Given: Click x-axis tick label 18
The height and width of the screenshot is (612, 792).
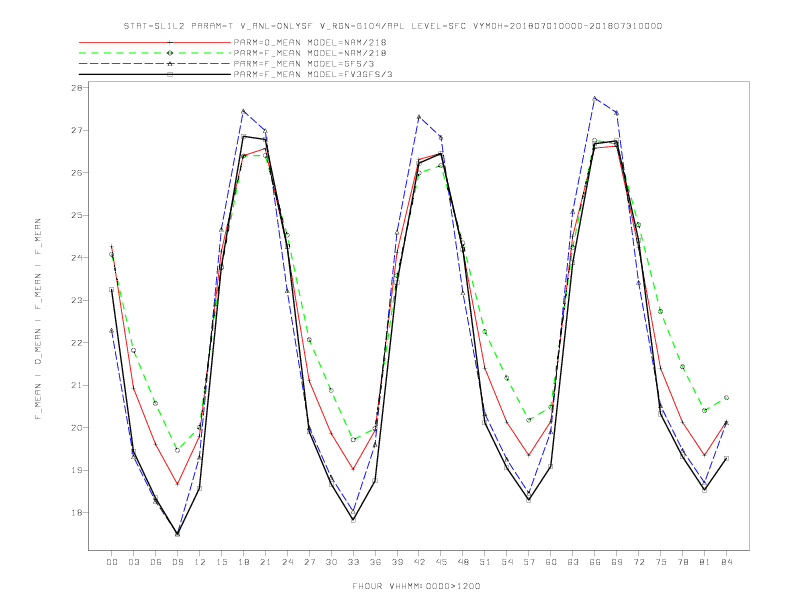Looking at the screenshot, I should click(x=243, y=562).
